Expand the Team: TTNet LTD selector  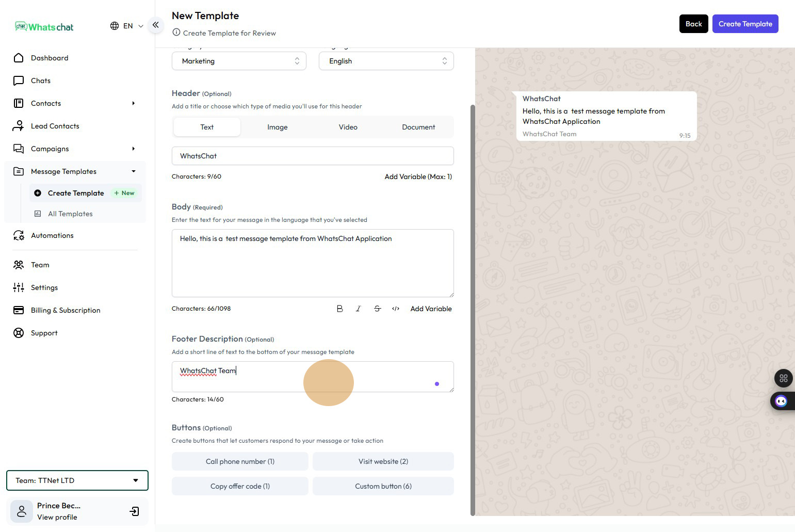coord(77,480)
